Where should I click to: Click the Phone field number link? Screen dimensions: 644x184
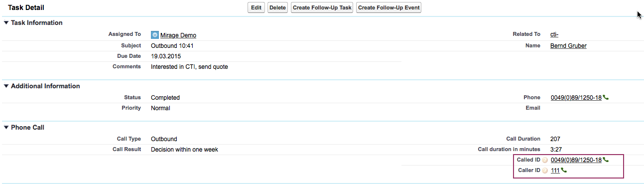click(576, 98)
